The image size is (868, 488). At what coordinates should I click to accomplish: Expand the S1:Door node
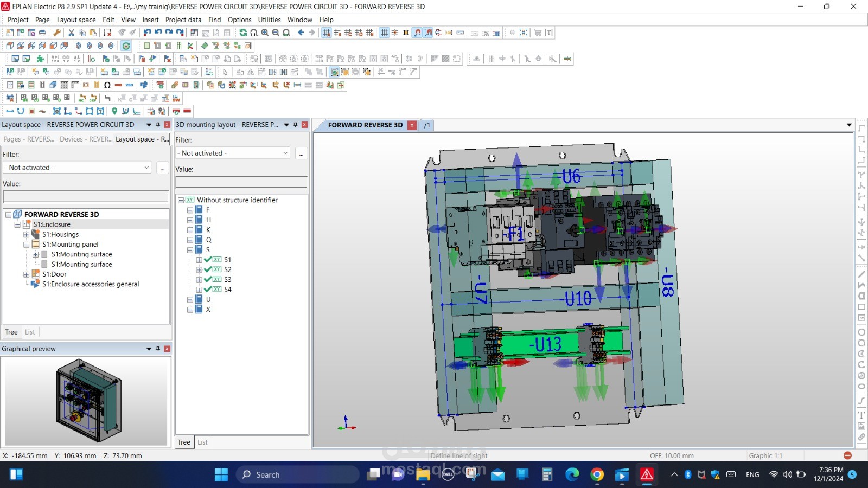(x=26, y=274)
